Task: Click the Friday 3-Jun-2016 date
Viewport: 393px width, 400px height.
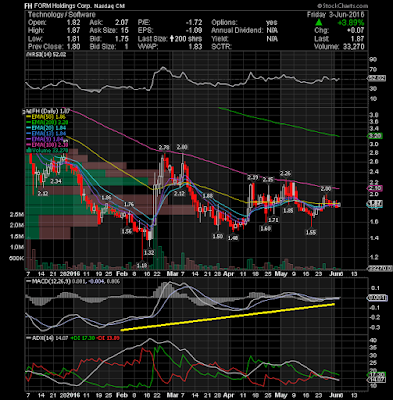Action: 335,15
